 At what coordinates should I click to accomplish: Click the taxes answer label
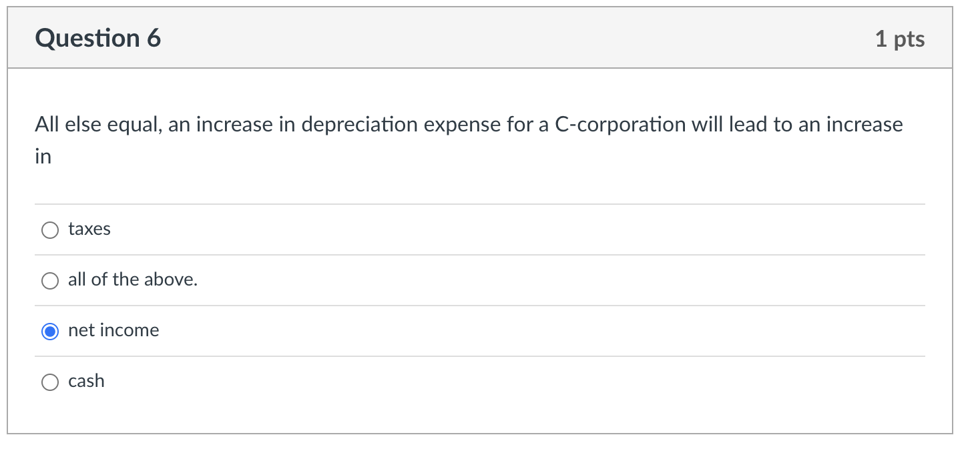coord(89,229)
